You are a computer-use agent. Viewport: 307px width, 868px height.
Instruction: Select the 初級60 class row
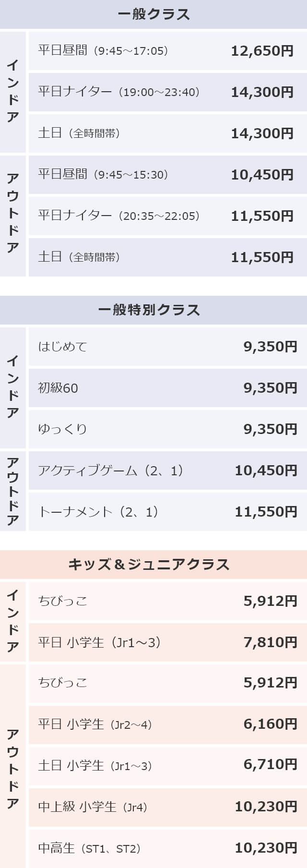click(x=168, y=388)
